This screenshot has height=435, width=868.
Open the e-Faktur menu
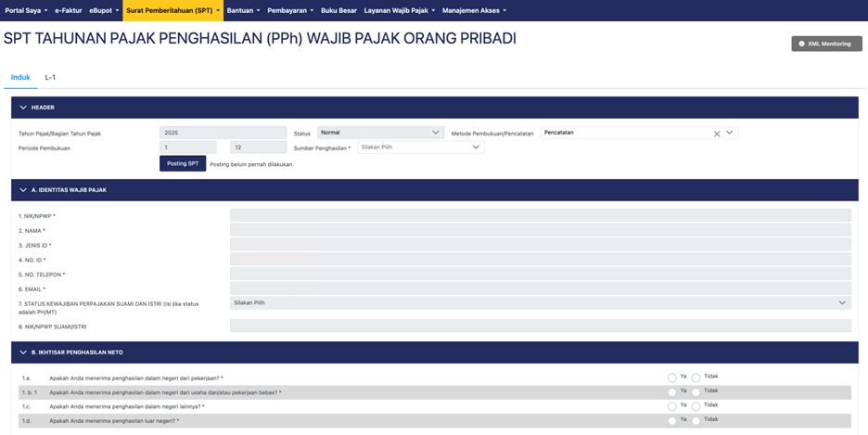[x=68, y=10]
